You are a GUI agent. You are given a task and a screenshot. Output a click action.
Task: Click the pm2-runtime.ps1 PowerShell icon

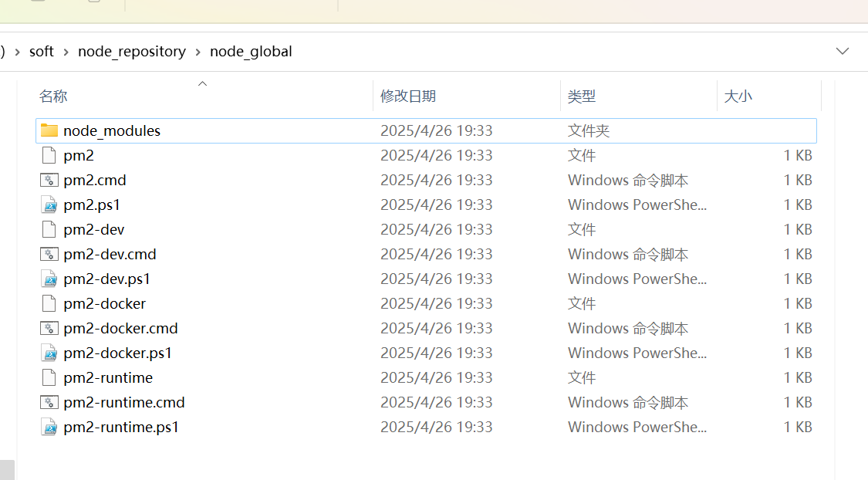[x=49, y=428]
